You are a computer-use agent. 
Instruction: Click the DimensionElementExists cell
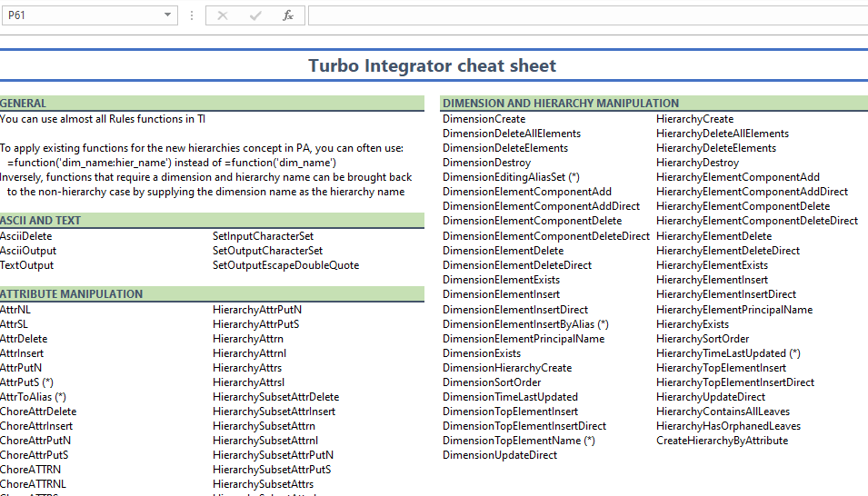coord(501,280)
